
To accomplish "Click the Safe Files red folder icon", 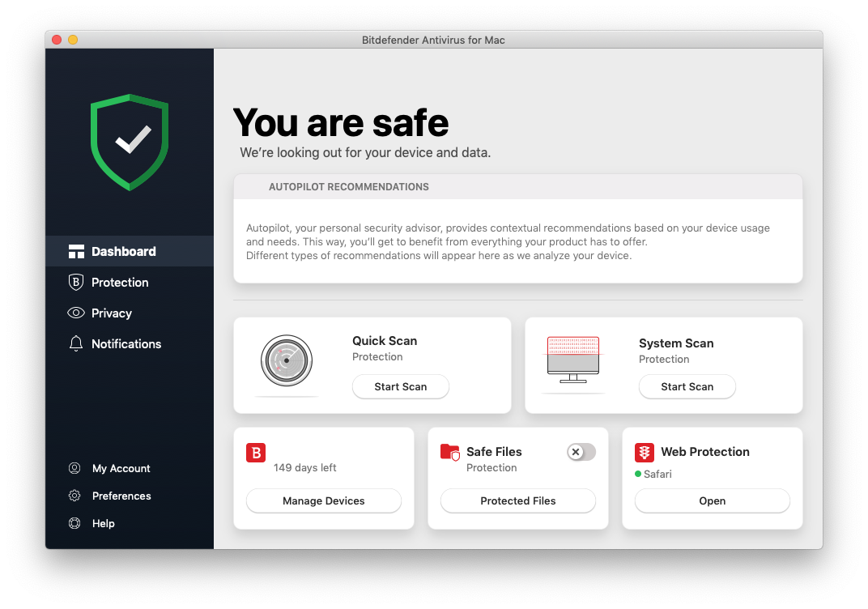I will click(449, 452).
